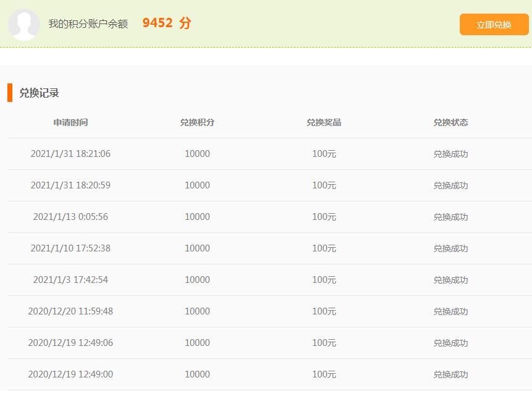
Task: Click the 兑换积分 column header
Action: pyautogui.click(x=197, y=122)
